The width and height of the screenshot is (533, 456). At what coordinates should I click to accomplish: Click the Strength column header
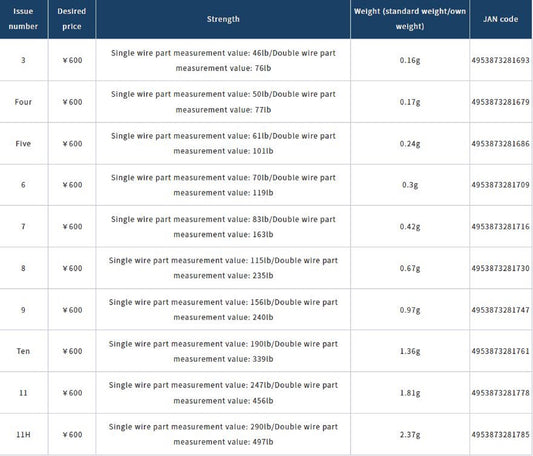point(223,19)
